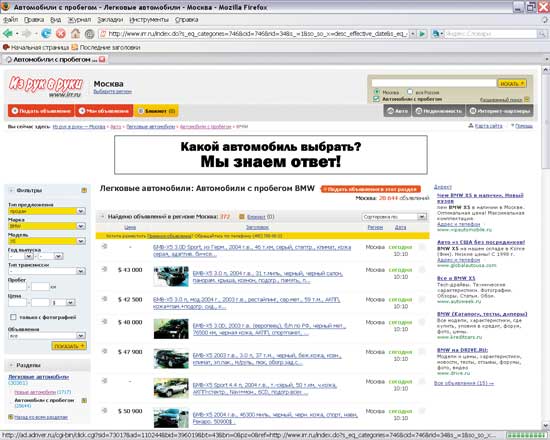This screenshot has height=440, width=550.
Task: Reload the page with the Refresh icon
Action: 46,34
